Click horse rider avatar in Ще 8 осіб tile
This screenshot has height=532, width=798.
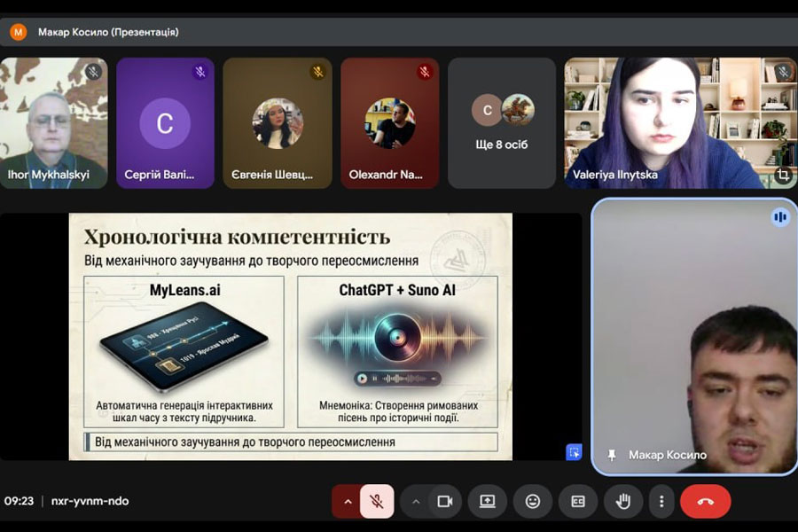[x=518, y=109]
